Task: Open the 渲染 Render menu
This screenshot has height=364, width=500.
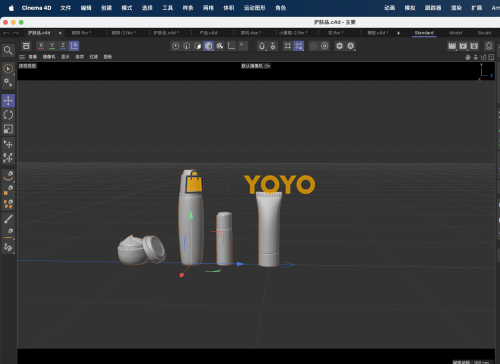Action: [x=456, y=8]
